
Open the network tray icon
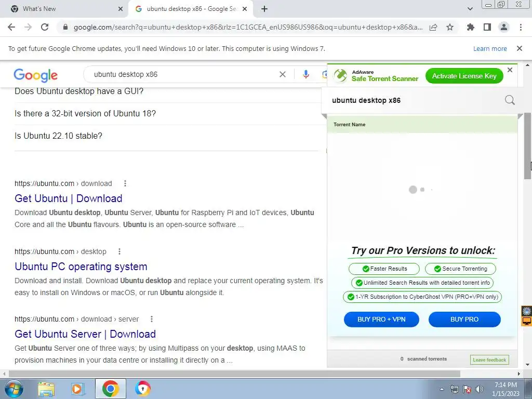454,389
